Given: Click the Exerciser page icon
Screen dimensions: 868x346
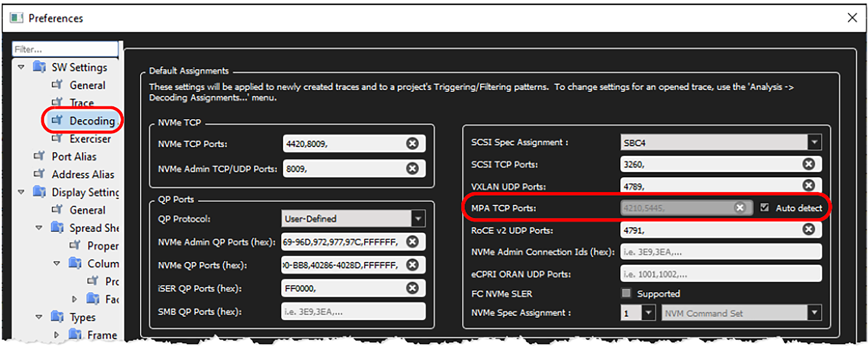Looking at the screenshot, I should [x=57, y=138].
